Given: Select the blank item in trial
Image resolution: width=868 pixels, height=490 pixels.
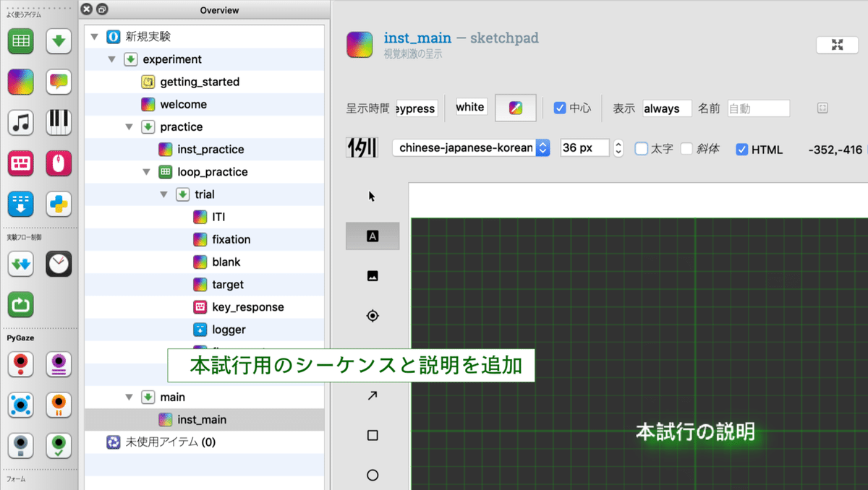Looking at the screenshot, I should [226, 262].
